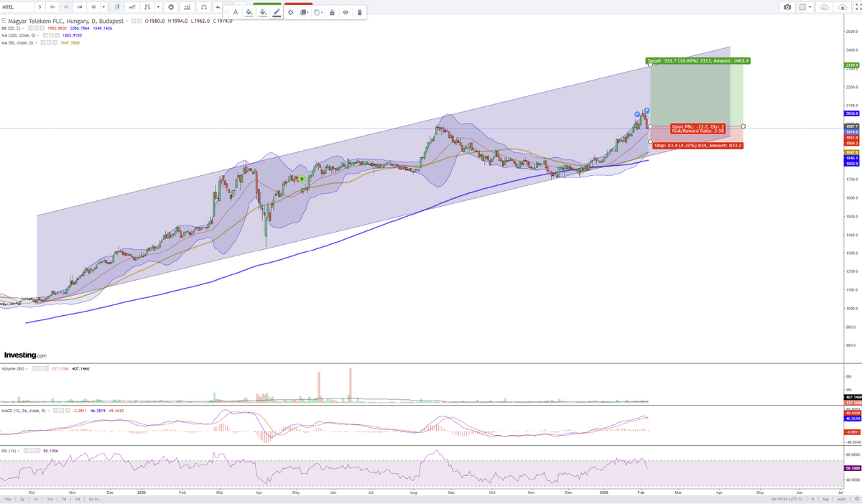Toggle auto scale at bottom right
Viewport: 862px width, 504px height.
840,498
